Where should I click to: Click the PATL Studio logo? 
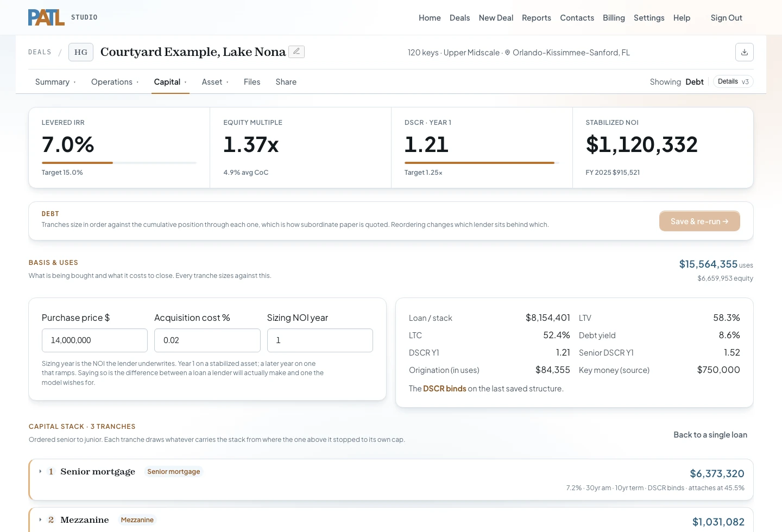pos(62,17)
